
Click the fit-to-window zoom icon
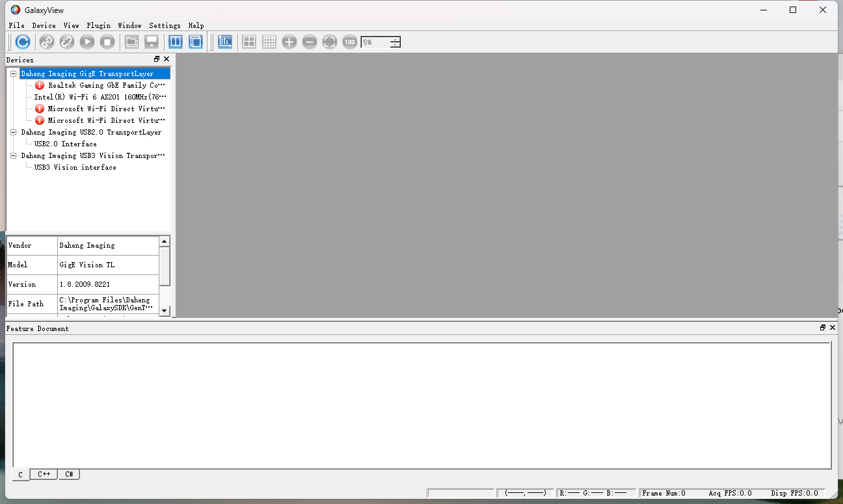[330, 42]
